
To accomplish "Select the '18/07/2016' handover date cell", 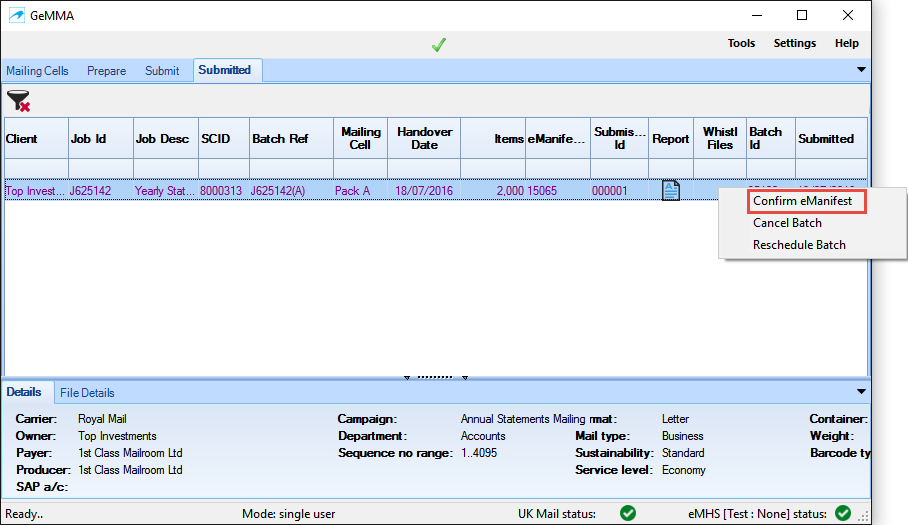I will [424, 190].
